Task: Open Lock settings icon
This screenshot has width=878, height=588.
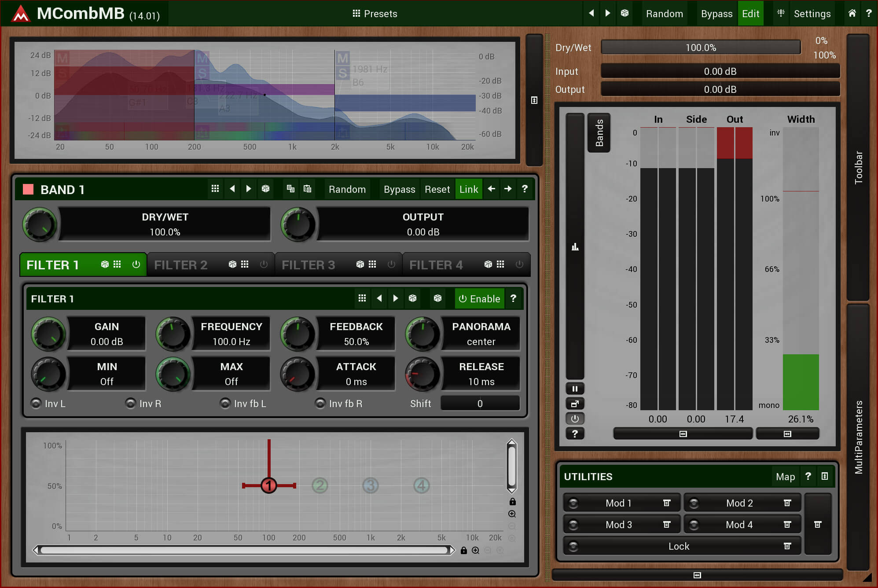Action: click(x=787, y=546)
